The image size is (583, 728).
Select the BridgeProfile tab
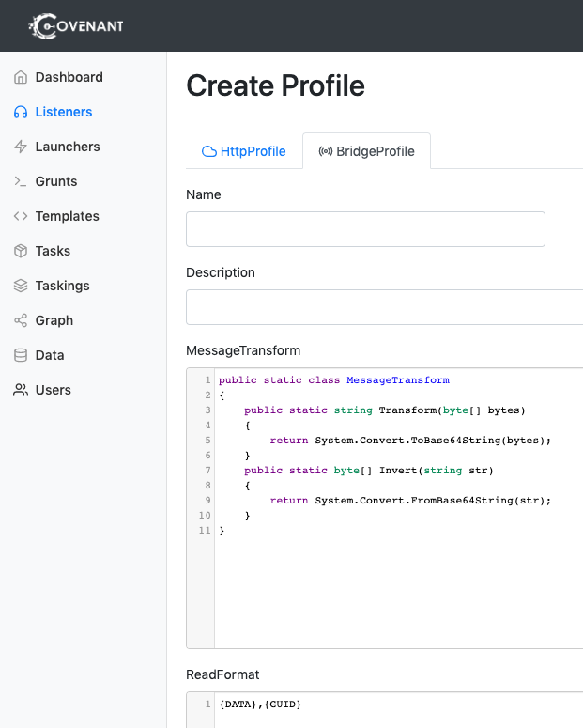367,151
